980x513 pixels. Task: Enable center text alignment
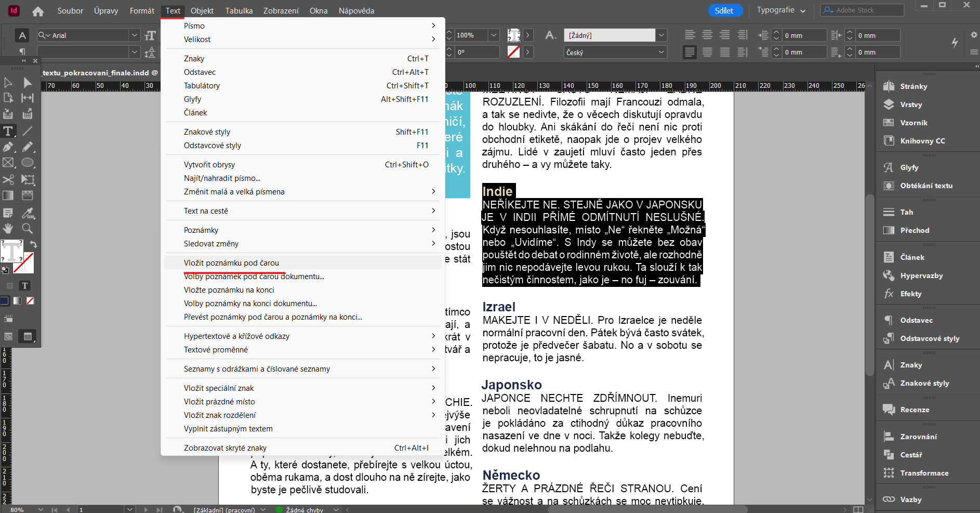click(x=707, y=35)
